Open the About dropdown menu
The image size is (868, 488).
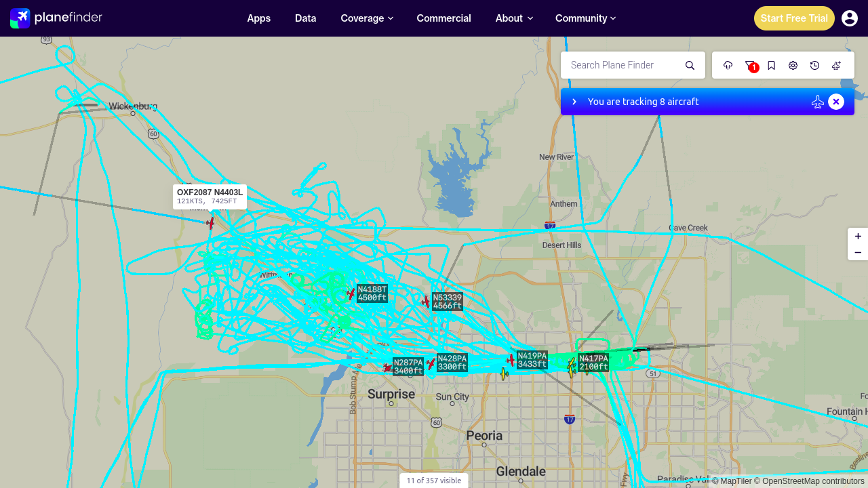pos(514,18)
